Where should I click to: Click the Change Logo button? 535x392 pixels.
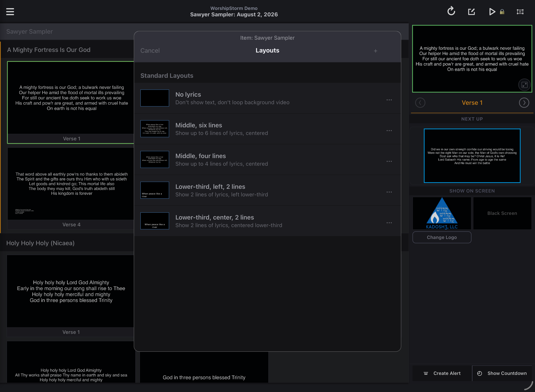pyautogui.click(x=442, y=237)
